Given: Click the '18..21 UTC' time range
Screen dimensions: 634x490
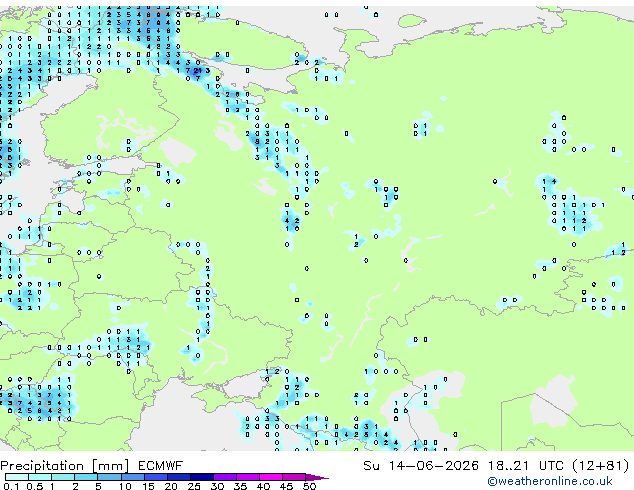Looking at the screenshot, I should [x=526, y=466].
